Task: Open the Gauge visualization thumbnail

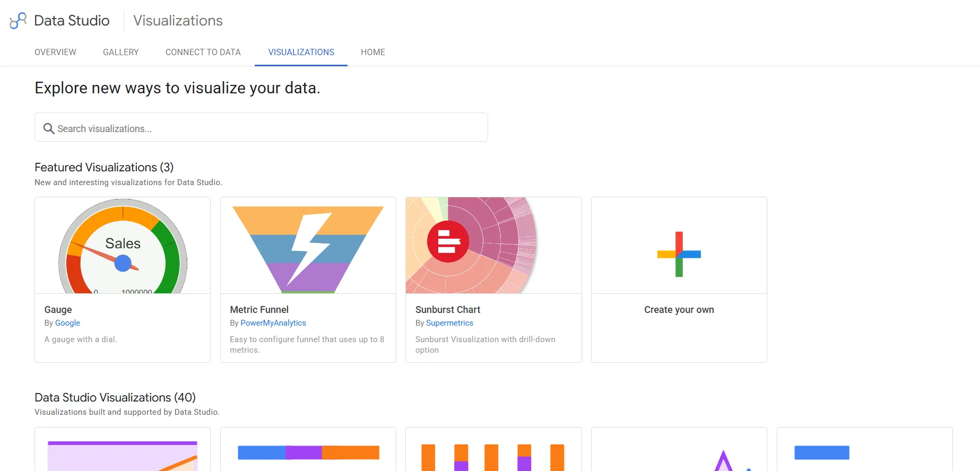Action: [x=123, y=246]
